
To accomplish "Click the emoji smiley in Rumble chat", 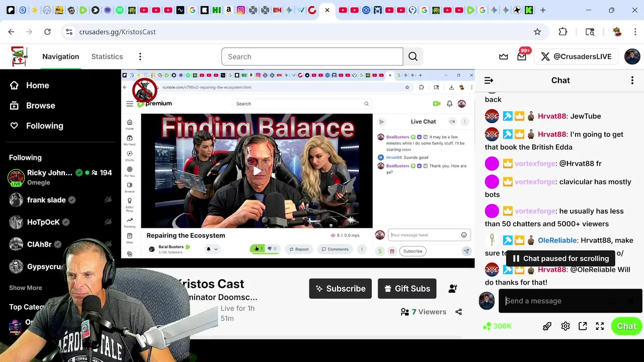I will coord(464,235).
